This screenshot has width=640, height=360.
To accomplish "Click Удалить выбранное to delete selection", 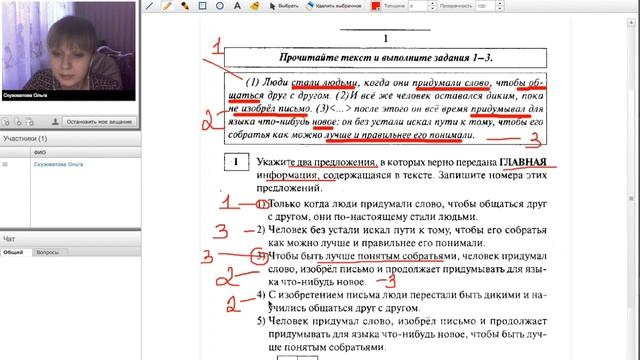I will (x=334, y=6).
